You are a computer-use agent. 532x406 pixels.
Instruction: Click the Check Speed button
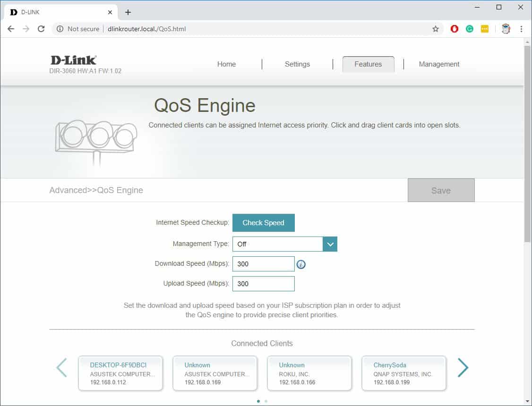[263, 222]
